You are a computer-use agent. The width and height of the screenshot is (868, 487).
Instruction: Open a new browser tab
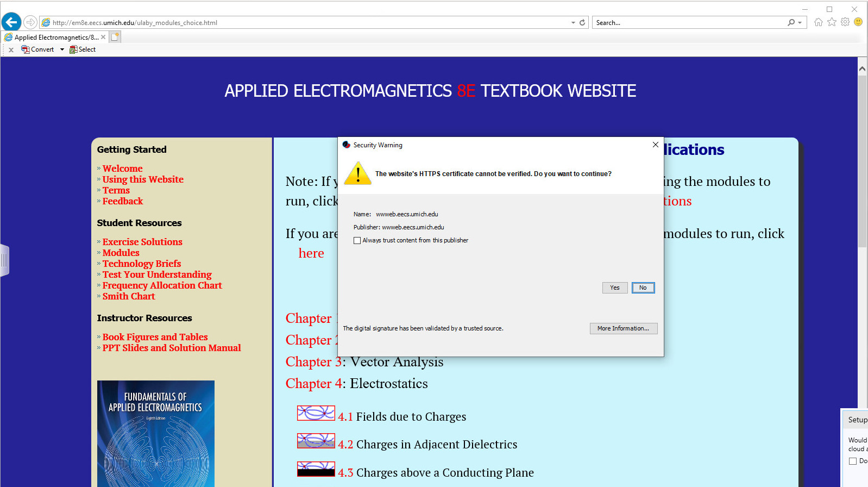pyautogui.click(x=115, y=37)
